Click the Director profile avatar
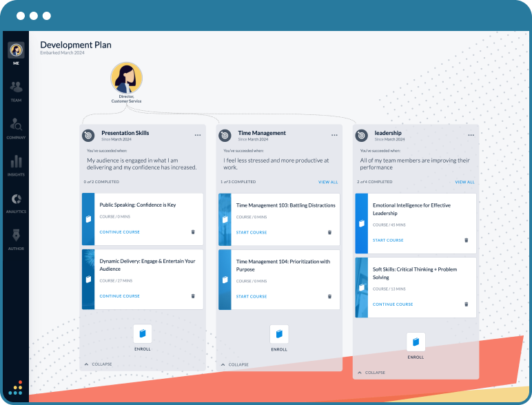The height and width of the screenshot is (405, 532). click(127, 78)
